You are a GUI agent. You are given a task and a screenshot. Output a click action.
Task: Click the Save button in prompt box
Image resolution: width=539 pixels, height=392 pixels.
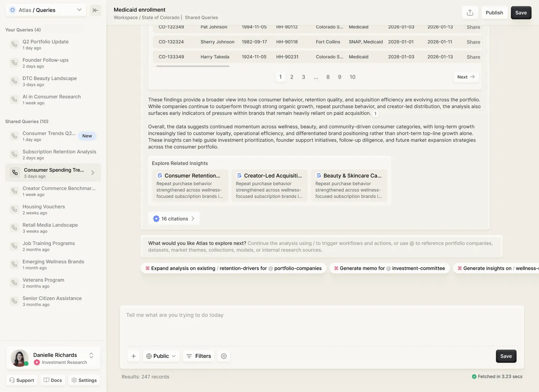click(x=506, y=356)
